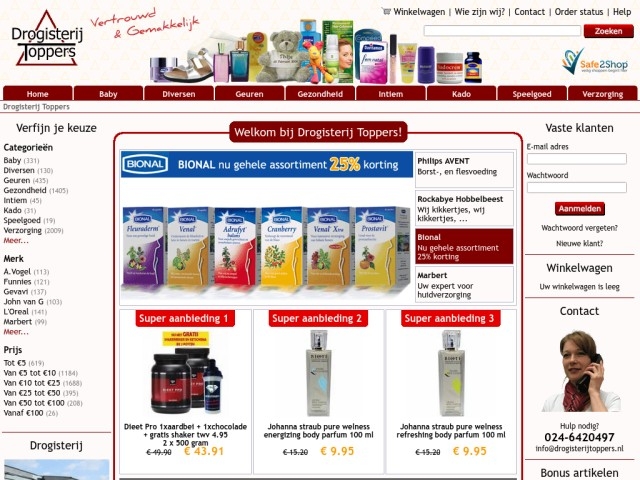Viewport: 640px width, 480px height.
Task: Switch to the Speelgoed navigation tab
Action: pyautogui.click(x=532, y=93)
